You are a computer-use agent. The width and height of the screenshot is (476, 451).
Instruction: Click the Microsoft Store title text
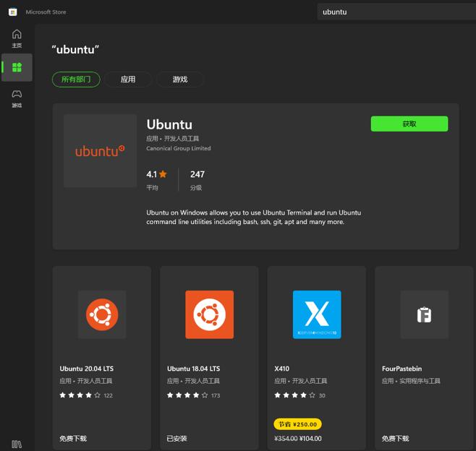point(46,12)
